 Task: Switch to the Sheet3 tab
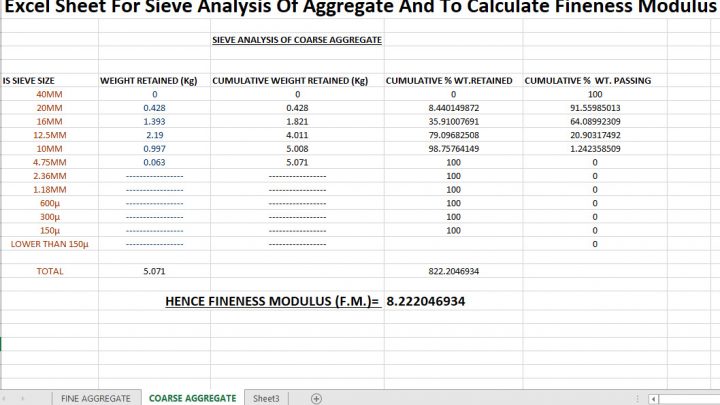click(266, 398)
